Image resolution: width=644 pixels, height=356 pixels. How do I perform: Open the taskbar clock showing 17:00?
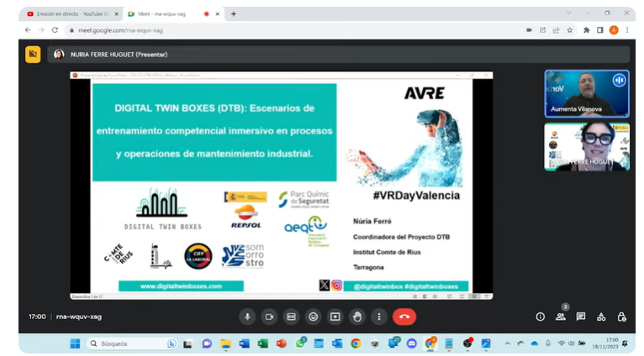pyautogui.click(x=605, y=343)
